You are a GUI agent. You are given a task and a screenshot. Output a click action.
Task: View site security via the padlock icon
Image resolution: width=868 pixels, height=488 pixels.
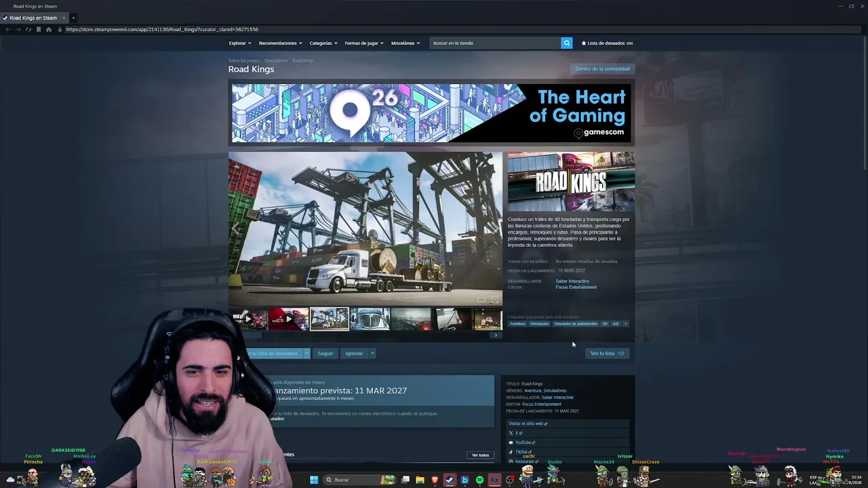point(60,29)
